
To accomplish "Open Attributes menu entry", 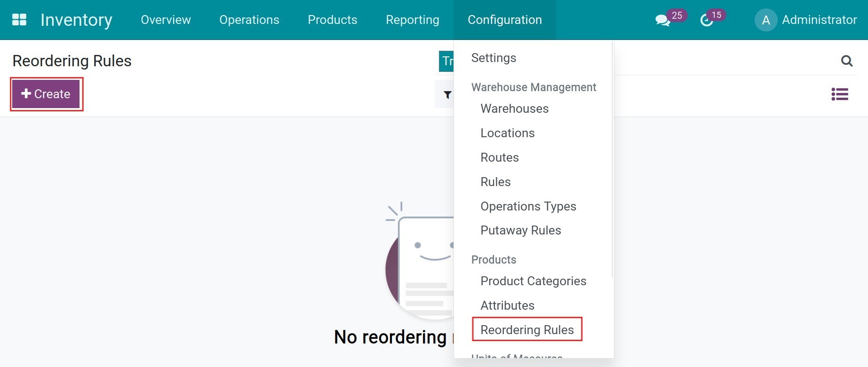I will coord(508,305).
